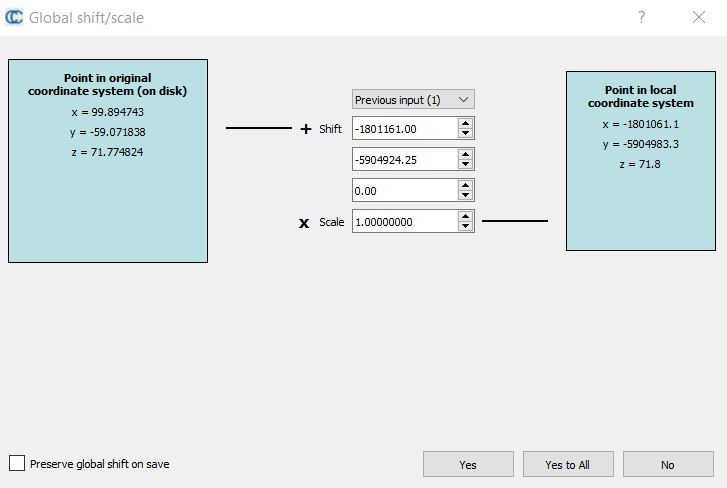Expand the Previous input (1) dropdown
Screen dimensions: 727x488
coord(413,100)
